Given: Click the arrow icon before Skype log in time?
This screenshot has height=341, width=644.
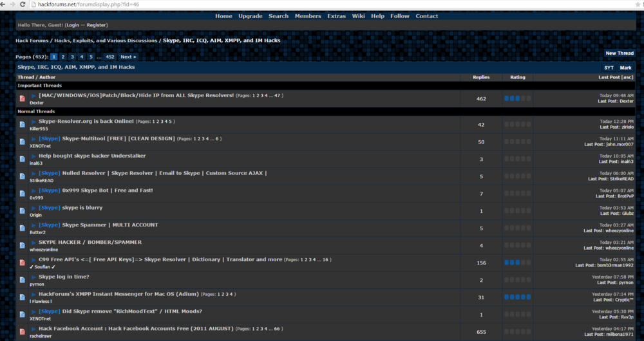Looking at the screenshot, I should [33, 277].
